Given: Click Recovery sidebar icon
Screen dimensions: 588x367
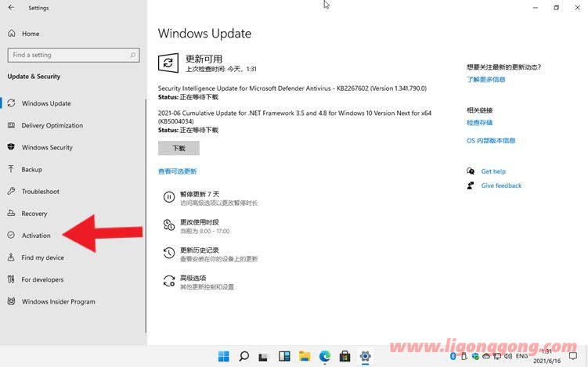Looking at the screenshot, I should click(11, 214).
